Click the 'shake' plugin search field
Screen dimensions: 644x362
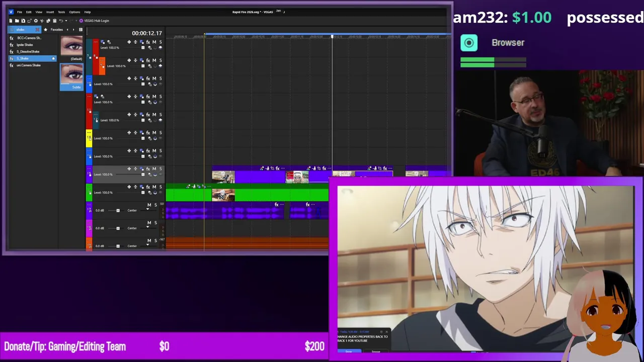[x=24, y=30]
